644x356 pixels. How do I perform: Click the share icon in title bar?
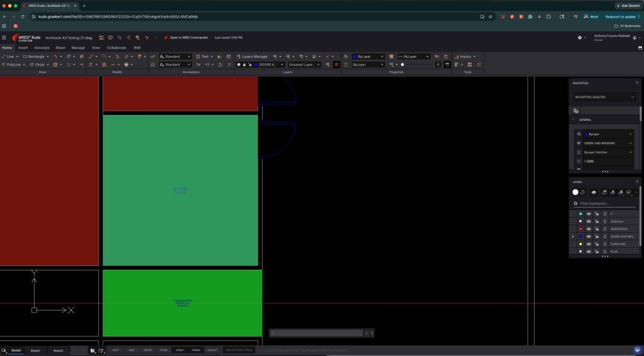pyautogui.click(x=128, y=37)
